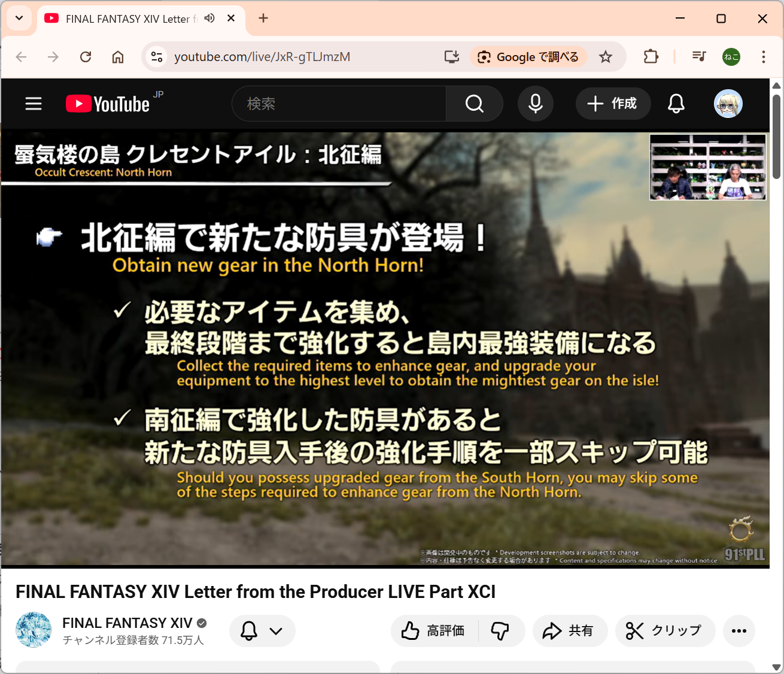The height and width of the screenshot is (674, 784).
Task: Open YouTube notifications bell in header
Action: point(676,104)
